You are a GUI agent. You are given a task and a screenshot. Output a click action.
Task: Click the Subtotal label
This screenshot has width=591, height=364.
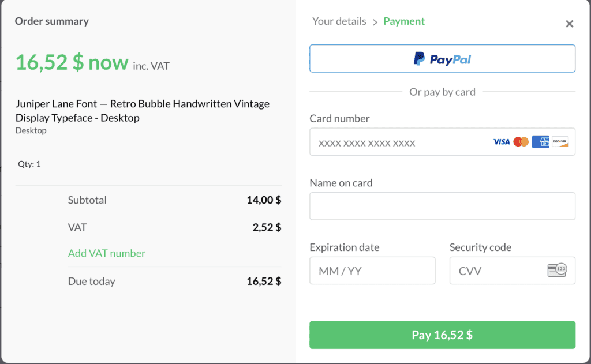pos(87,200)
